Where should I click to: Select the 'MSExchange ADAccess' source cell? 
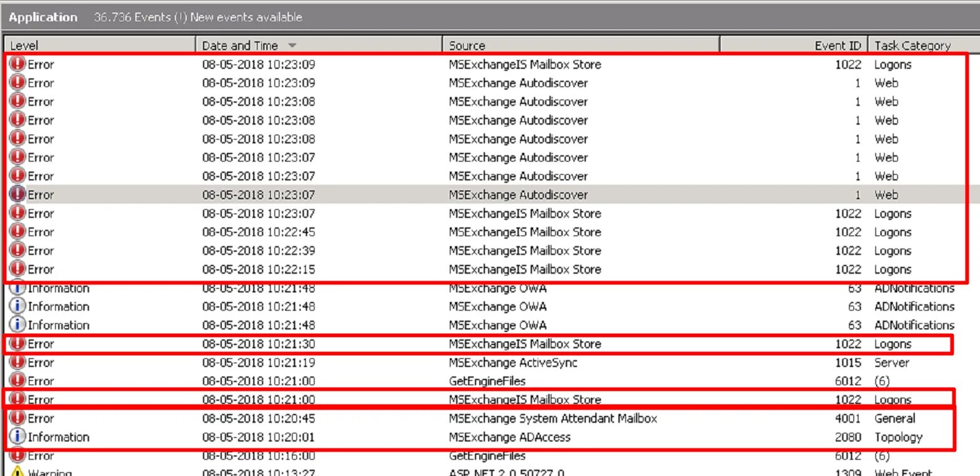tap(509, 437)
